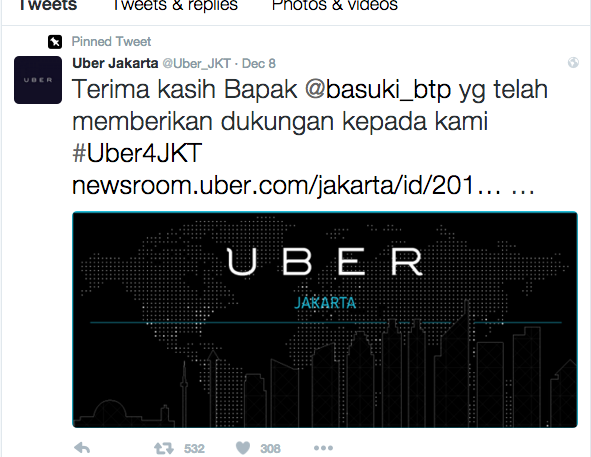Open the Photos & videos tab
The image size is (591, 457).
[x=335, y=5]
